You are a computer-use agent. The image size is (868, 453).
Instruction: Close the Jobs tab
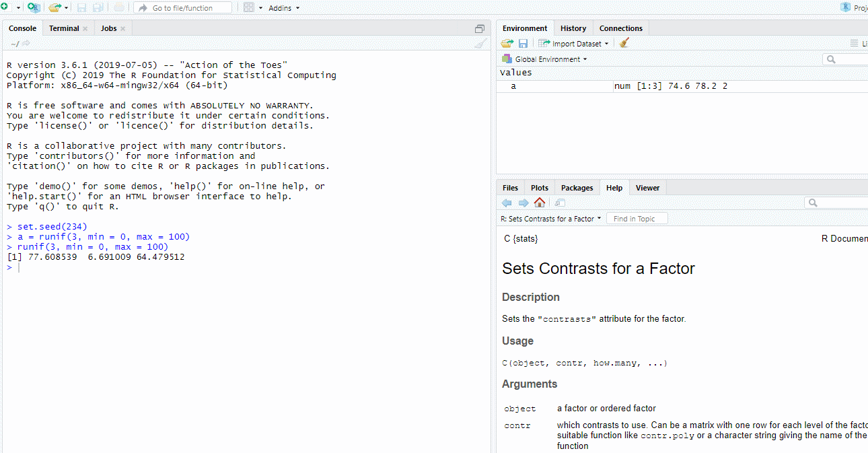pos(123,28)
